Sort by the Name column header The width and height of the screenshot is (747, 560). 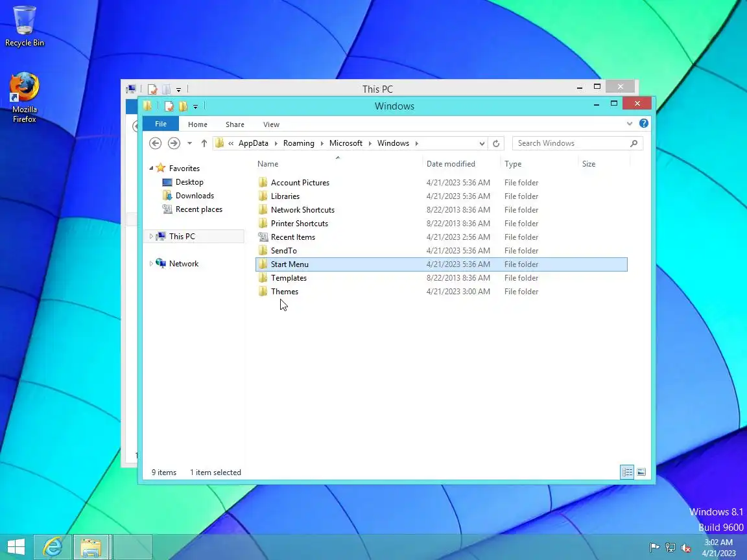(268, 164)
